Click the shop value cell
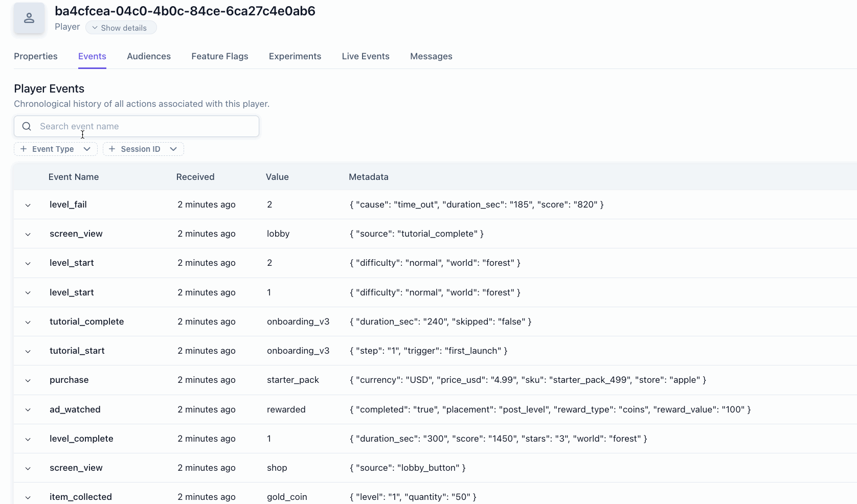The height and width of the screenshot is (504, 857). [277, 468]
